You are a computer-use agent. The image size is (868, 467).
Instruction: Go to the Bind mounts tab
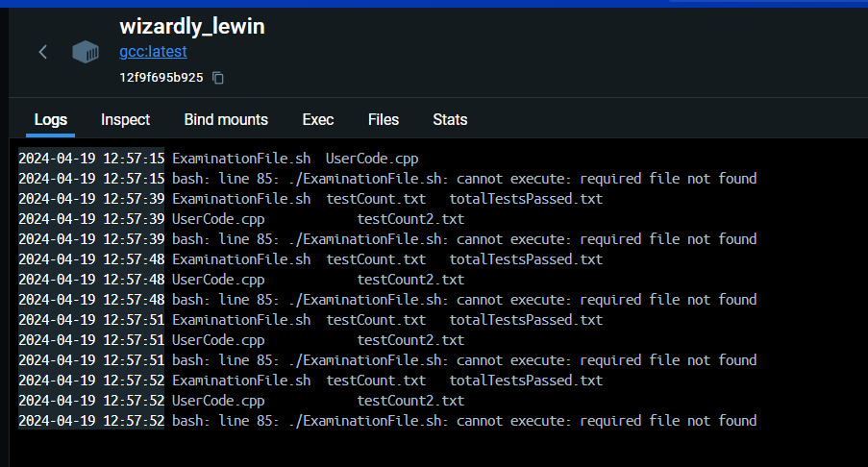(x=226, y=120)
